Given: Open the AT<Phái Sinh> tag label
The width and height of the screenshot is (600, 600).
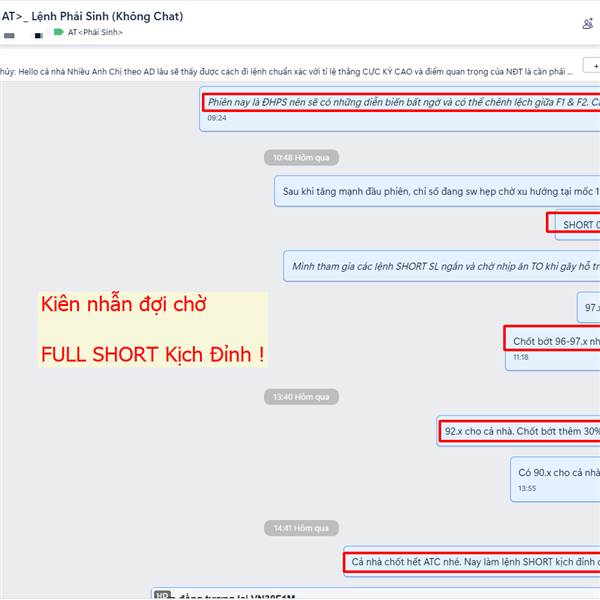Looking at the screenshot, I should click(95, 32).
